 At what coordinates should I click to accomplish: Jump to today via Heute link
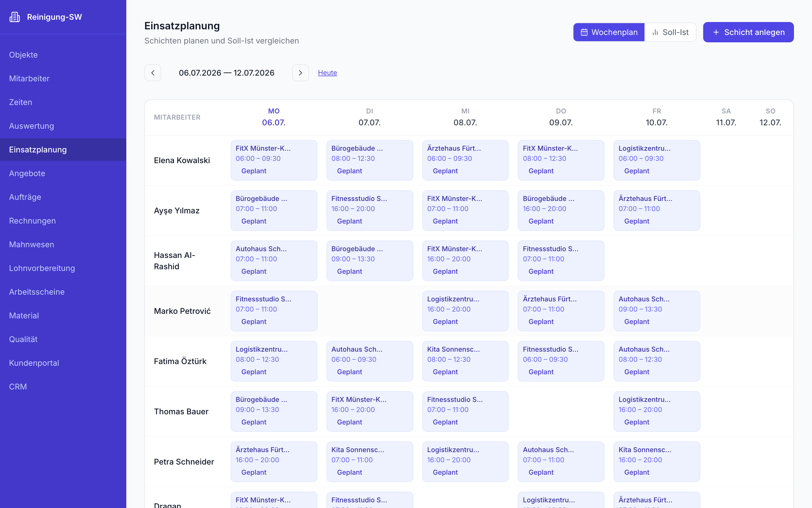[327, 73]
